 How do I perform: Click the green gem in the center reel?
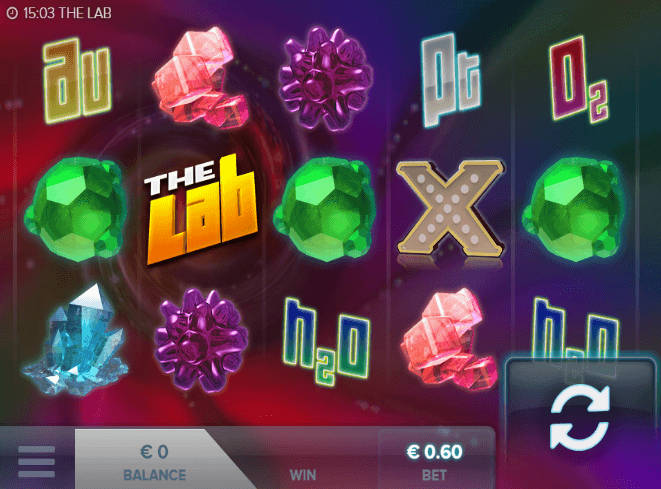point(325,209)
